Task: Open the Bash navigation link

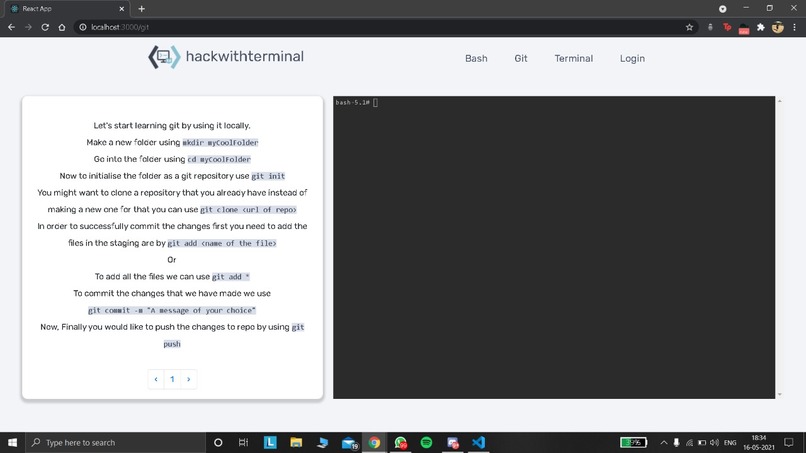Action: tap(476, 59)
